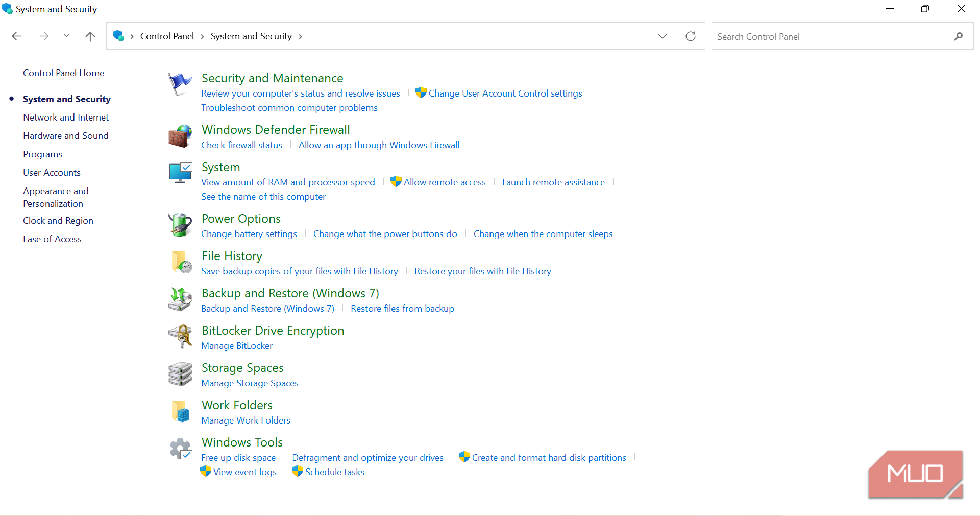Image resolution: width=980 pixels, height=516 pixels.
Task: Open the recent locations dropdown arrow
Action: click(x=66, y=36)
